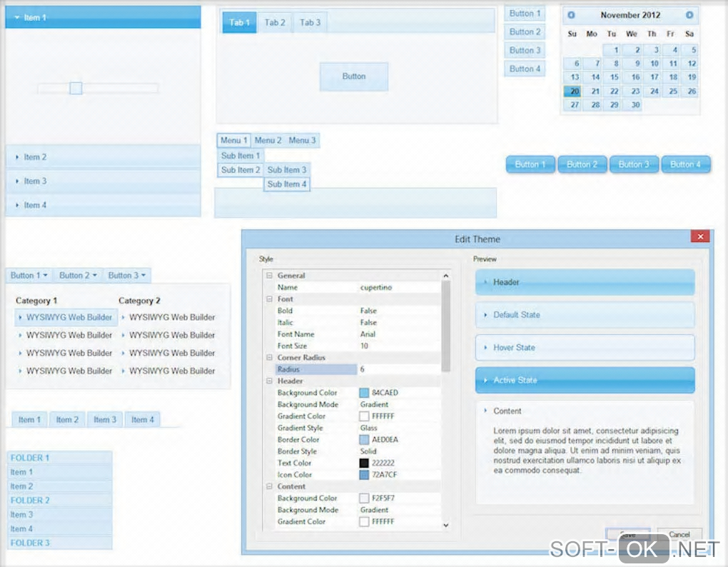
Task: Close the Edit Theme dialog
Action: point(700,236)
